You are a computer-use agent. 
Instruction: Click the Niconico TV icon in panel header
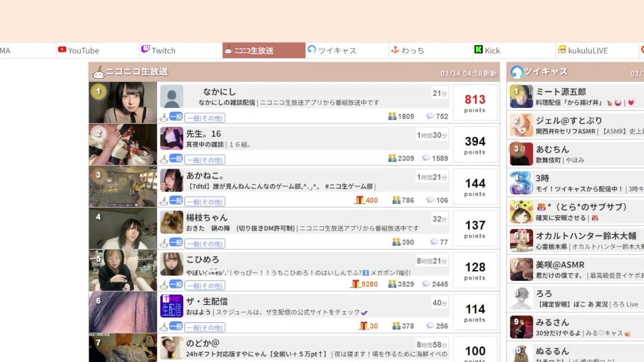point(99,72)
